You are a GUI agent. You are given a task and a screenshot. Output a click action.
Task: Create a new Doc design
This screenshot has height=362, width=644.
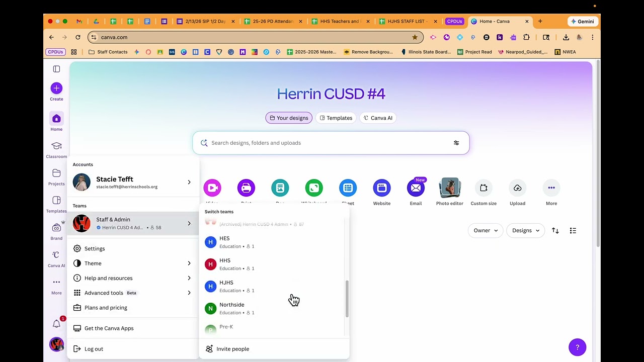(x=280, y=188)
